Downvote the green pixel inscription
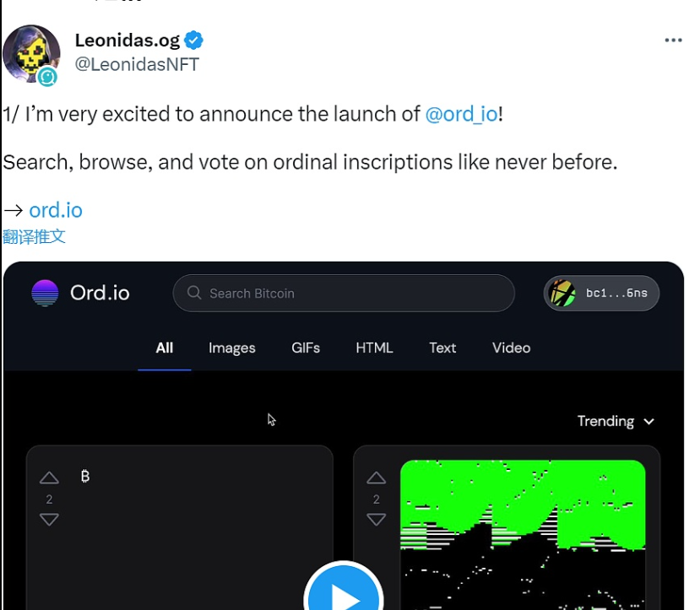The height and width of the screenshot is (610, 700). [x=376, y=520]
